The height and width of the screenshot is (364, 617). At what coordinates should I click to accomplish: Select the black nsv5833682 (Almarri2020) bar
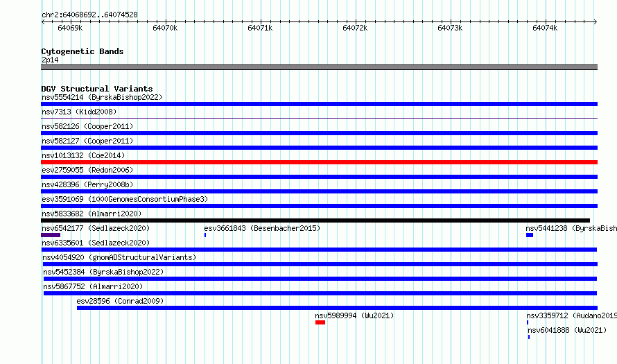tap(315, 220)
